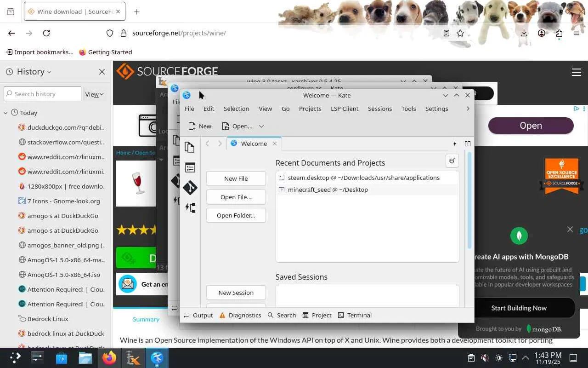This screenshot has height=368, width=588.
Task: Go back with Kate's tab bar left arrow
Action: tap(207, 144)
